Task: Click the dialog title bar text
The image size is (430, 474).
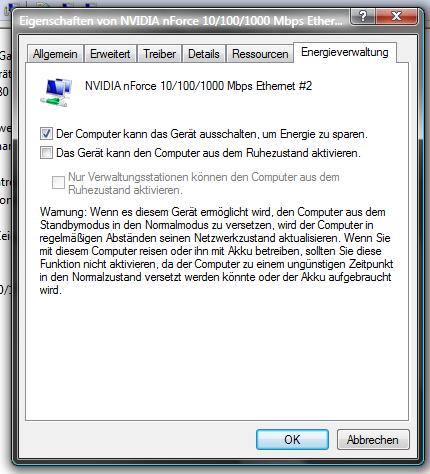Action: tap(181, 21)
